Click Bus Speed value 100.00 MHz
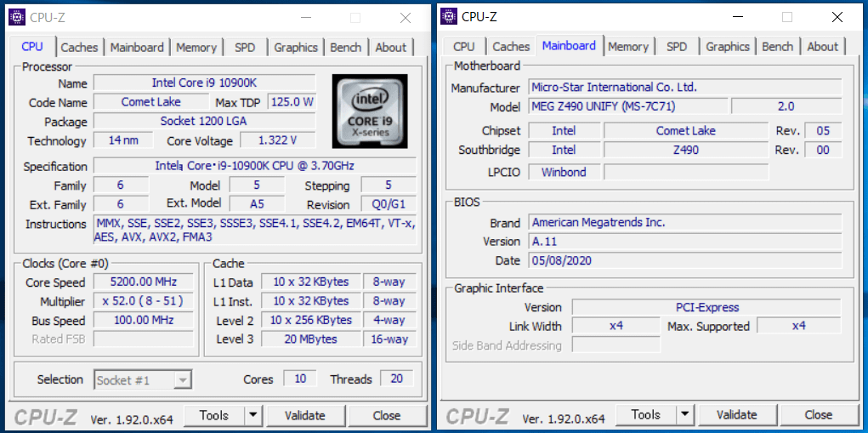 (144, 320)
